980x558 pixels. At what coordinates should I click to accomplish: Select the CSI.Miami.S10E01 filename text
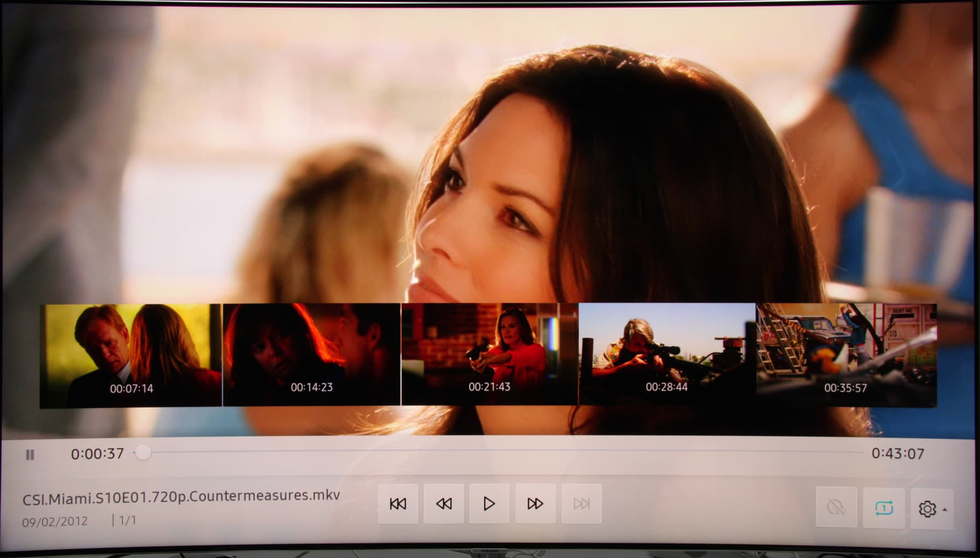tap(181, 497)
